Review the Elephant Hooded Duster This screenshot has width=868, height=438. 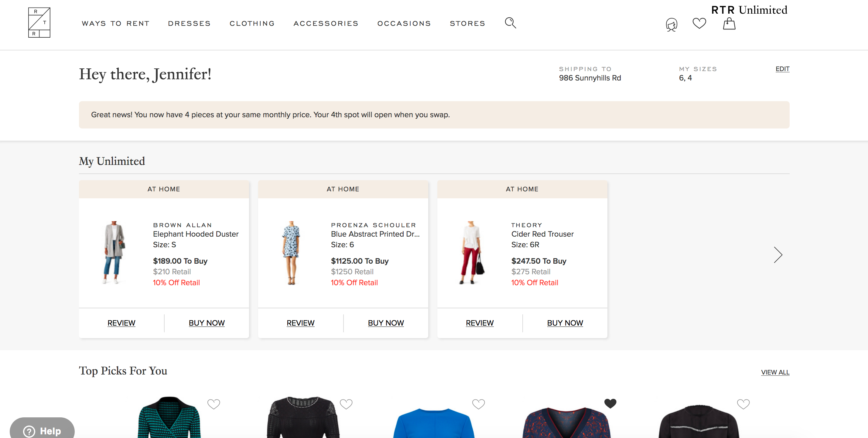tap(121, 323)
